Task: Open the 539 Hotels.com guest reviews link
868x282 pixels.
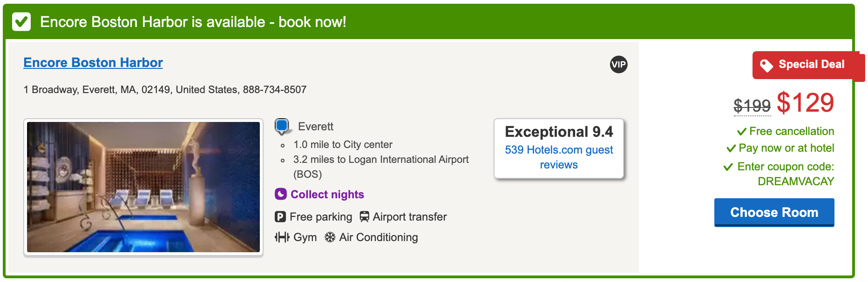Action: click(x=559, y=157)
